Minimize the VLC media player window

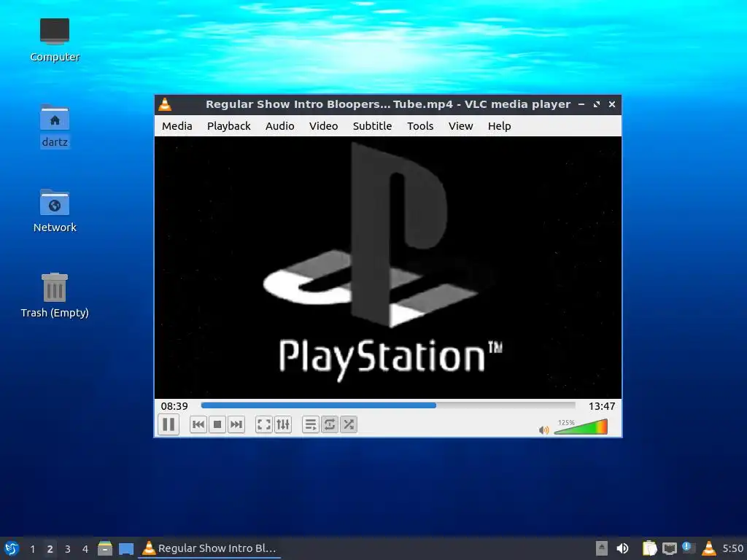(x=581, y=104)
